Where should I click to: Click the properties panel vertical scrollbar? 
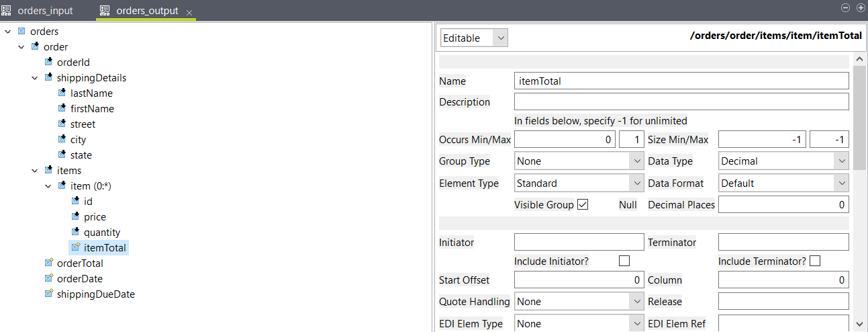click(859, 114)
